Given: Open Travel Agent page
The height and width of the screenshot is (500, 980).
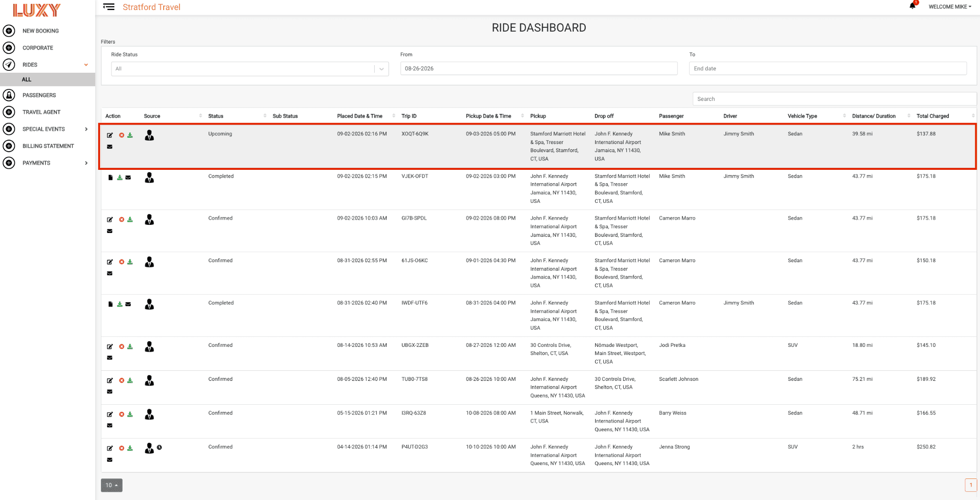Looking at the screenshot, I should click(x=41, y=112).
